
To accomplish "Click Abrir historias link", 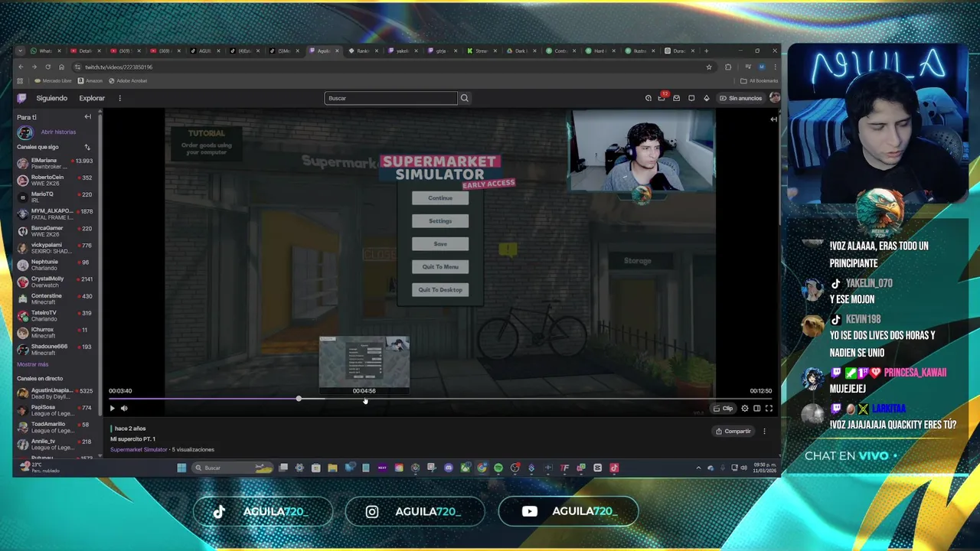I will click(58, 132).
